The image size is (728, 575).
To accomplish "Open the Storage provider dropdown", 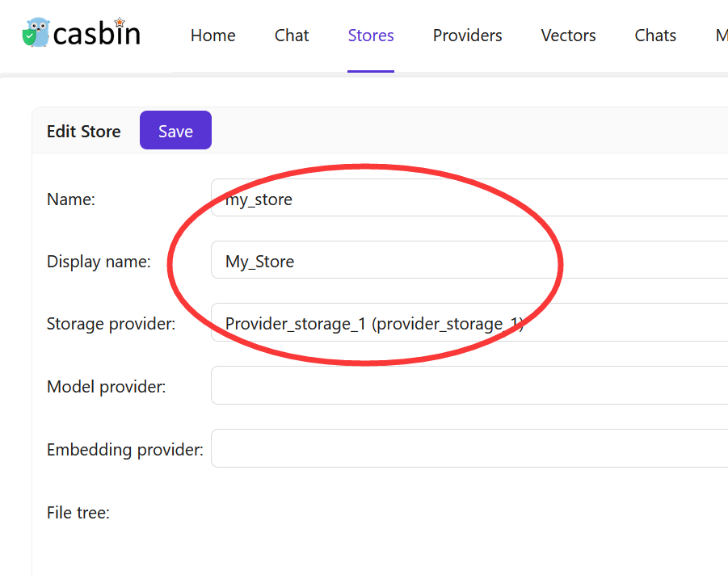I will 404,323.
